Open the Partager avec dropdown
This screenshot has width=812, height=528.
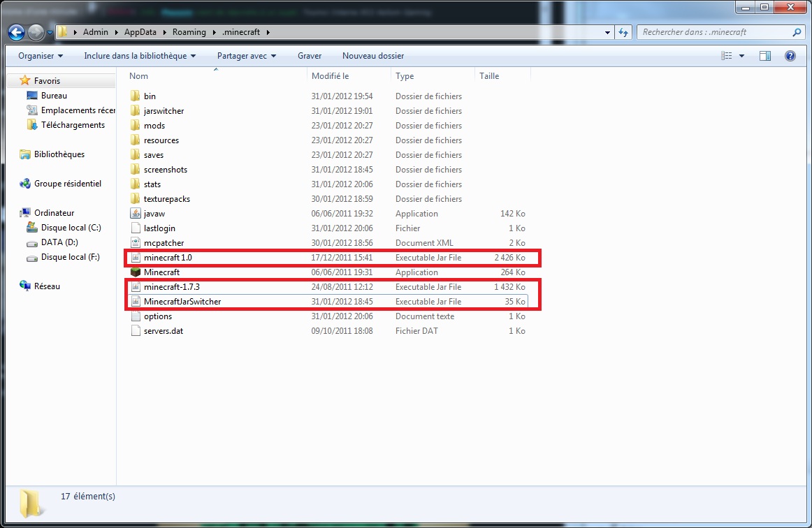247,56
